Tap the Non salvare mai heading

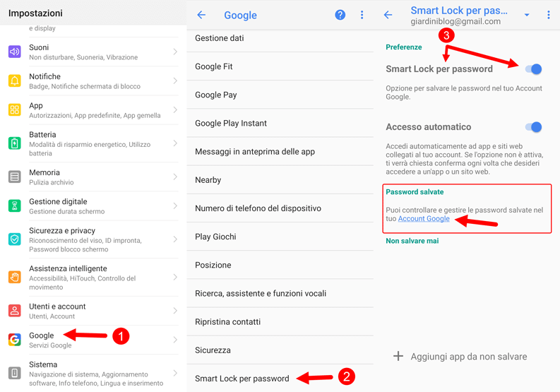(x=412, y=241)
